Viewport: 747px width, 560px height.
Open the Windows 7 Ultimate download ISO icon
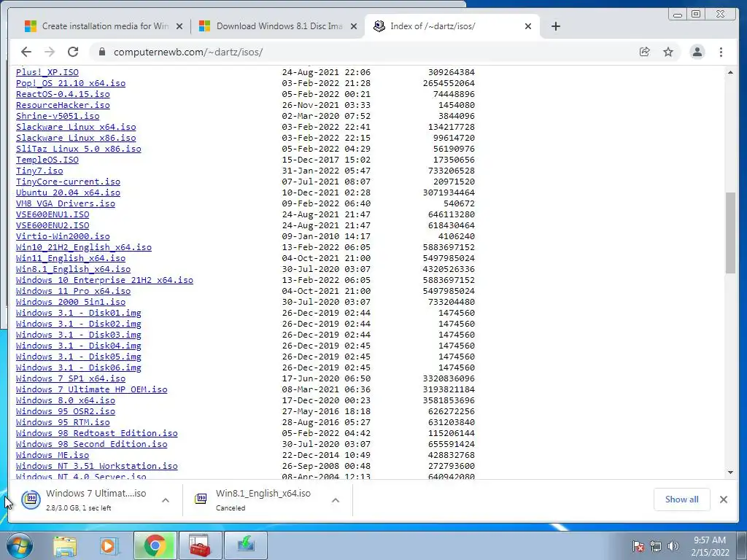coord(31,499)
